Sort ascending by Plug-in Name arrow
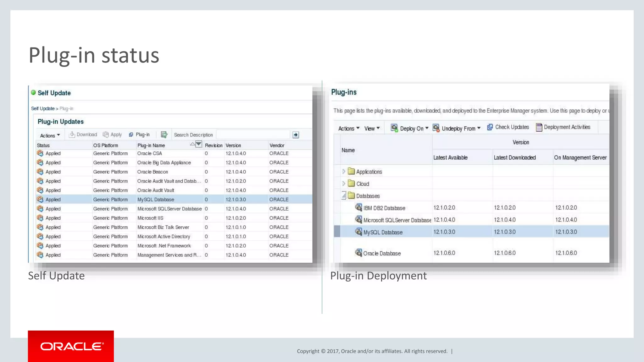The image size is (644, 362). tap(192, 144)
